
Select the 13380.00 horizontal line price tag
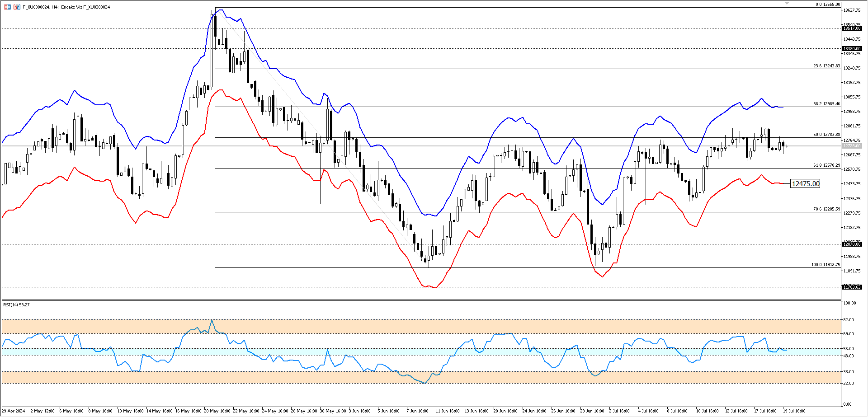(852, 49)
